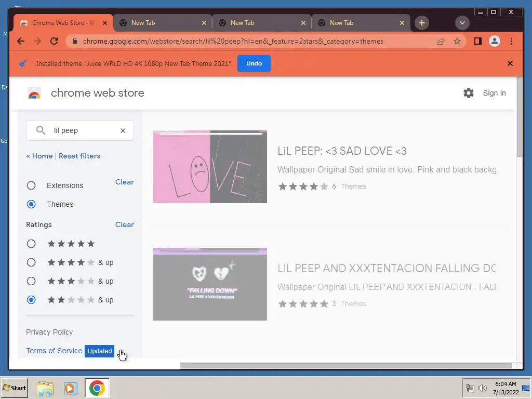
Task: Dismiss the installed theme notification bar
Action: click(510, 63)
